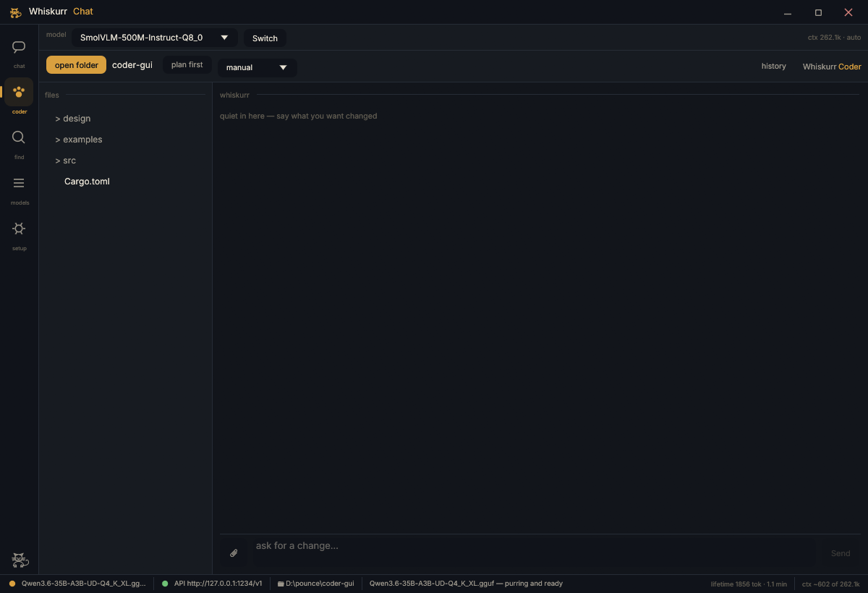This screenshot has height=593, width=868.
Task: Click the ctx ~602 of 262.1k entry
Action: point(831,584)
